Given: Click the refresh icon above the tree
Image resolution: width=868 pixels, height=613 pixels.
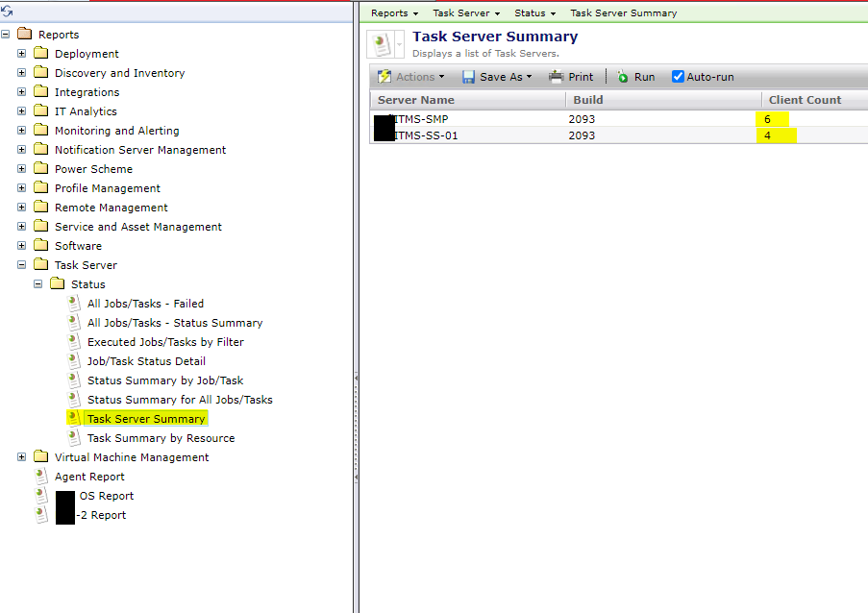Looking at the screenshot, I should pyautogui.click(x=7, y=11).
